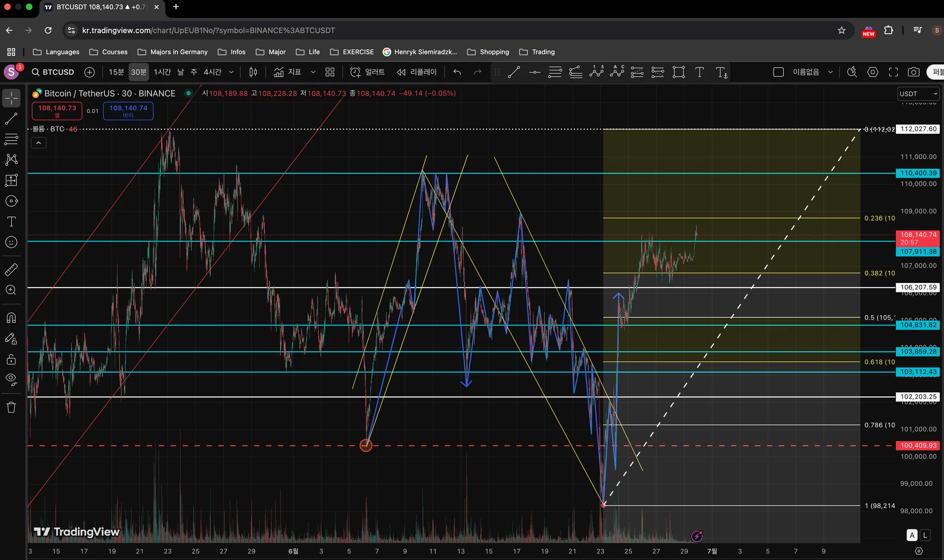The width and height of the screenshot is (944, 560).
Task: Collapse the indicator legend with chevron
Action: coord(39,143)
